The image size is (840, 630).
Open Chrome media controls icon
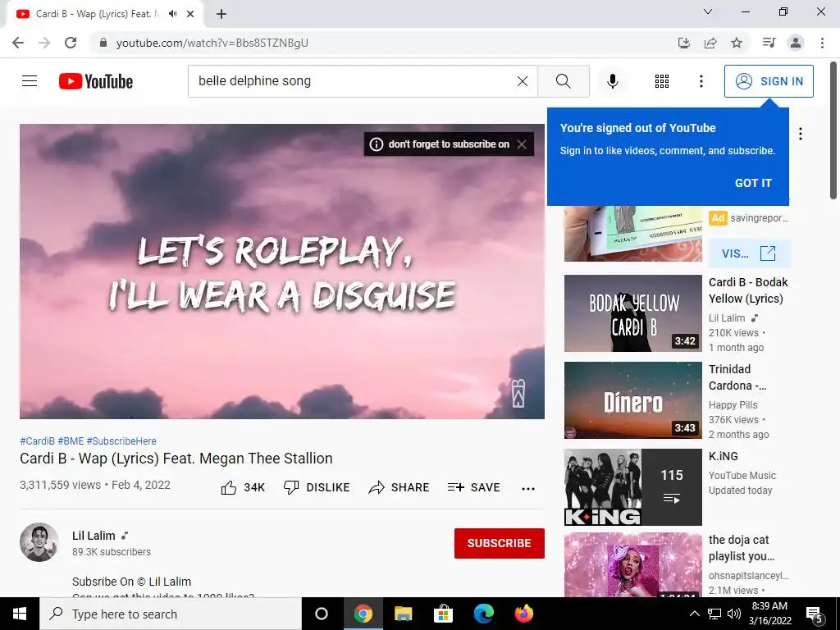pyautogui.click(x=769, y=43)
